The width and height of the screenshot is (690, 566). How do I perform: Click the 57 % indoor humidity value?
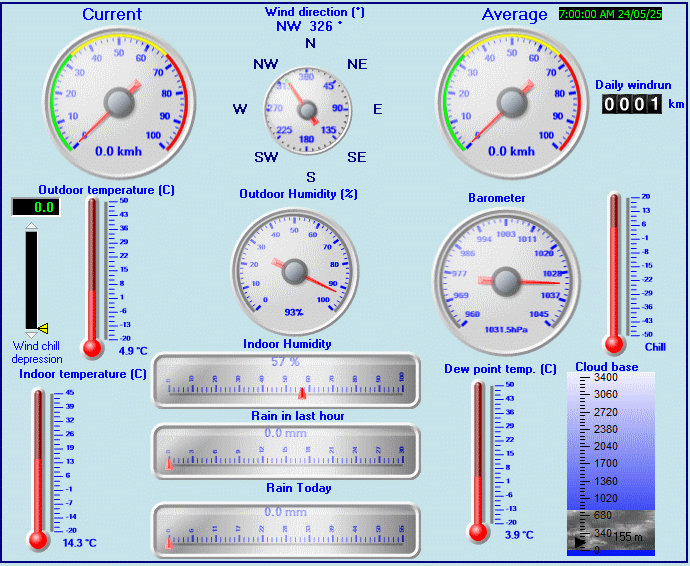(285, 362)
